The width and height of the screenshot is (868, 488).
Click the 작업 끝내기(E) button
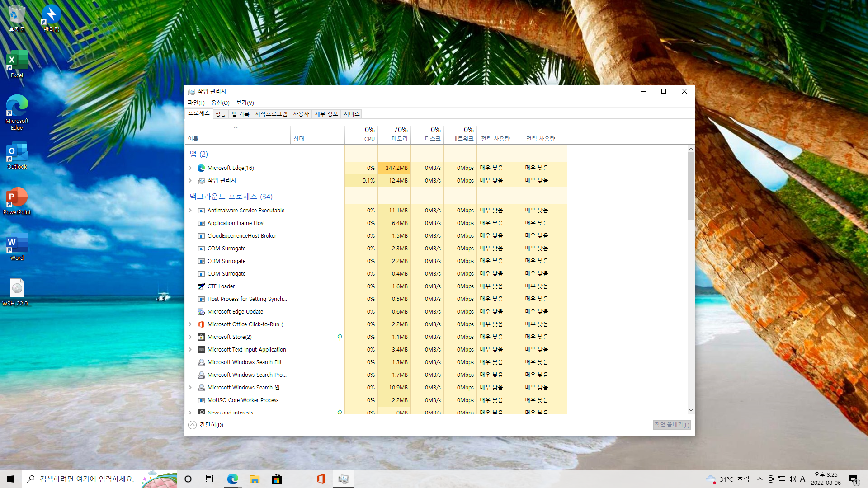pyautogui.click(x=672, y=425)
